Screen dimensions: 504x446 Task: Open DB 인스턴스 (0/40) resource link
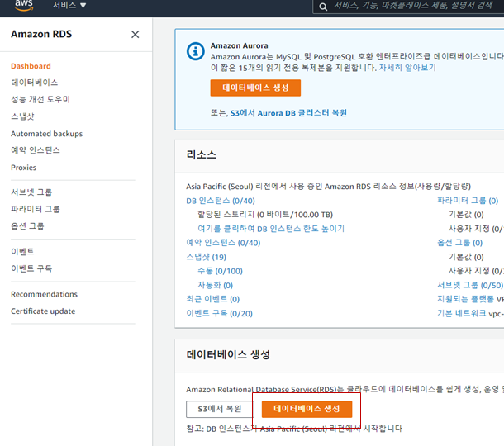point(221,201)
